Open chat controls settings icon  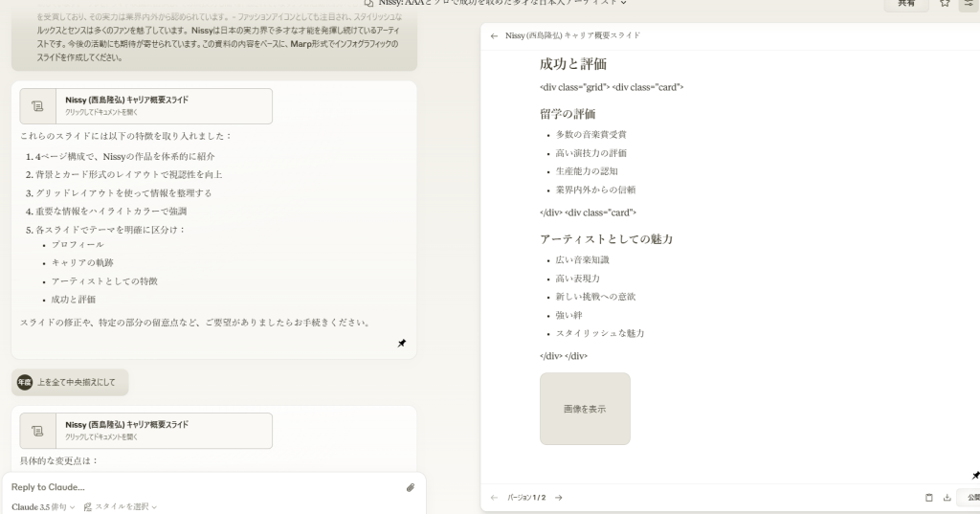point(968,4)
